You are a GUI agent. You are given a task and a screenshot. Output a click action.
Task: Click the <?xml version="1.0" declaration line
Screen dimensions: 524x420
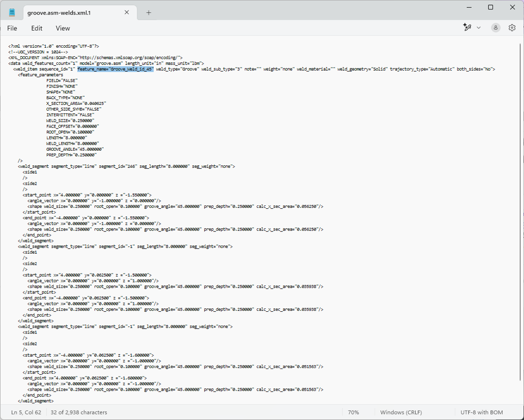53,46
